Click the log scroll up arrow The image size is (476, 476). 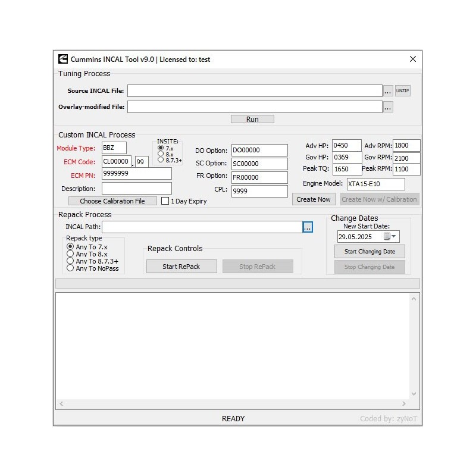tap(414, 299)
